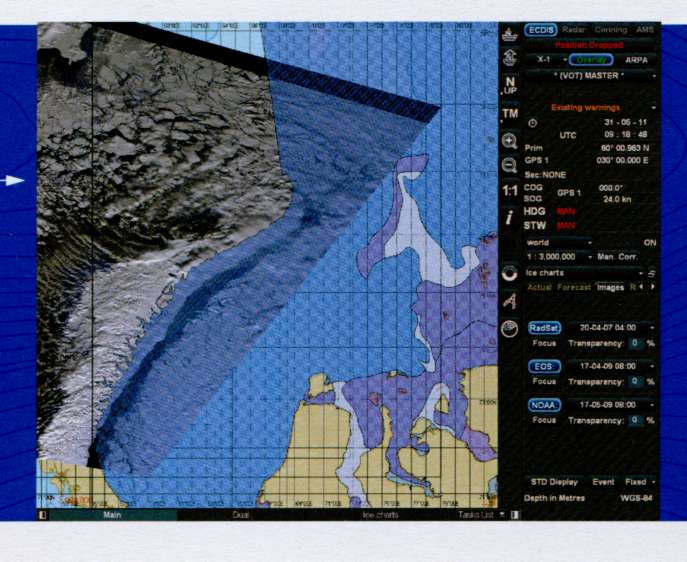Select the Main bottom tab

click(x=112, y=515)
